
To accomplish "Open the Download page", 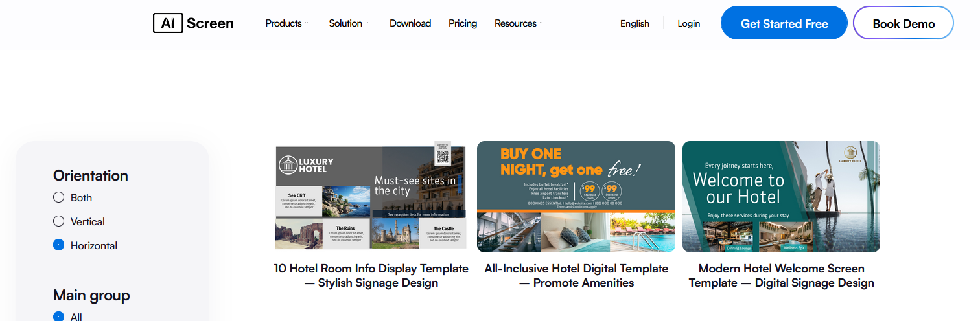I will [410, 23].
